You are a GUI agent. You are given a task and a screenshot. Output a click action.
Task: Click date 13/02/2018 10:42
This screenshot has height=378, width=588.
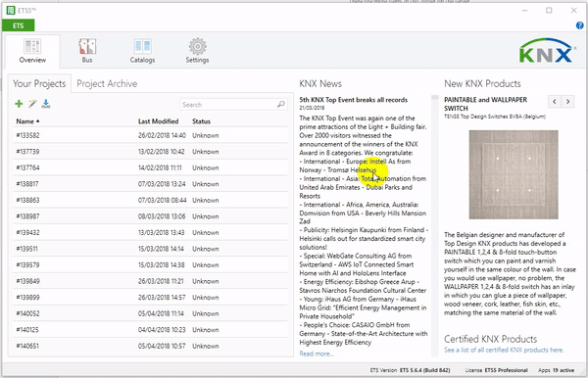coord(162,152)
